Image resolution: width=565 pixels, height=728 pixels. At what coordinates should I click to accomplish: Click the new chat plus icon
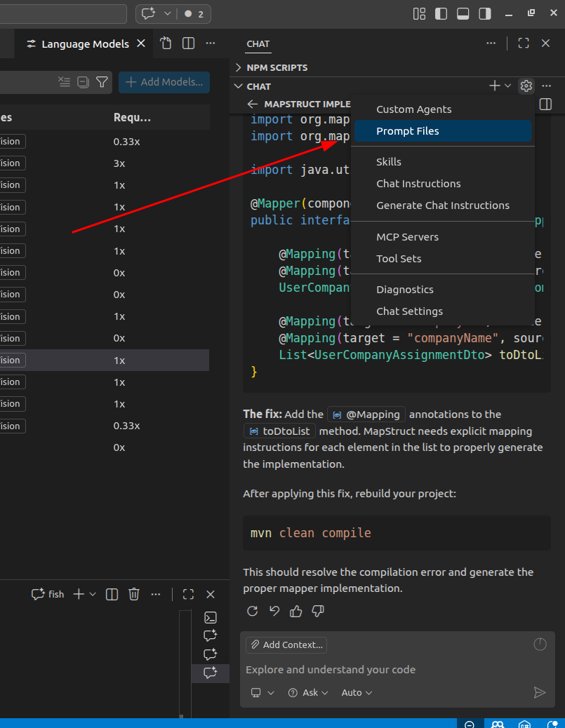495,86
